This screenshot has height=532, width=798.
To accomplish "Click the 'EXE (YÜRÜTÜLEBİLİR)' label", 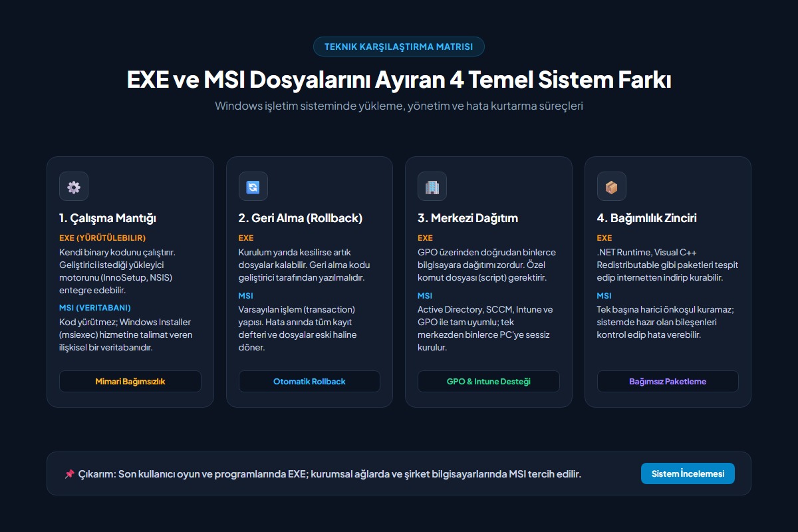I will coord(102,237).
